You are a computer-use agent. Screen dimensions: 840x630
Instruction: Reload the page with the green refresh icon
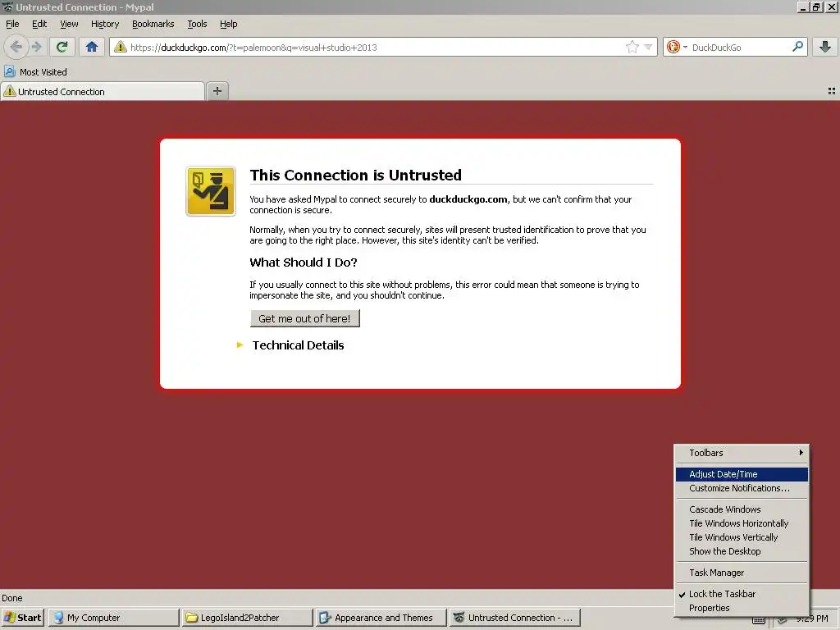point(62,47)
